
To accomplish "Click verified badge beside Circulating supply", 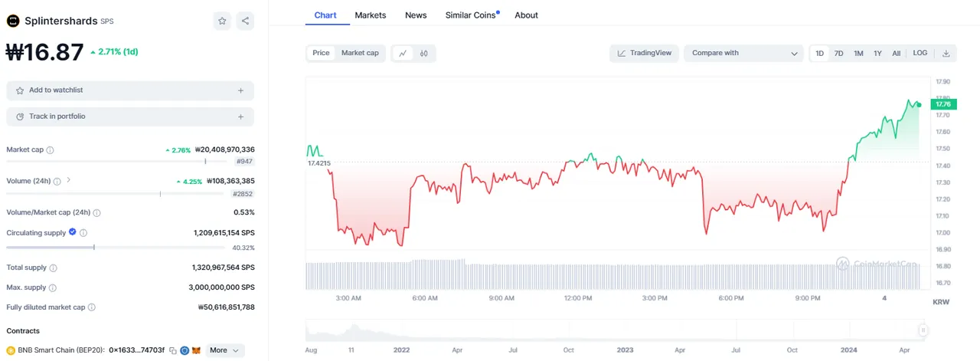I will point(73,231).
